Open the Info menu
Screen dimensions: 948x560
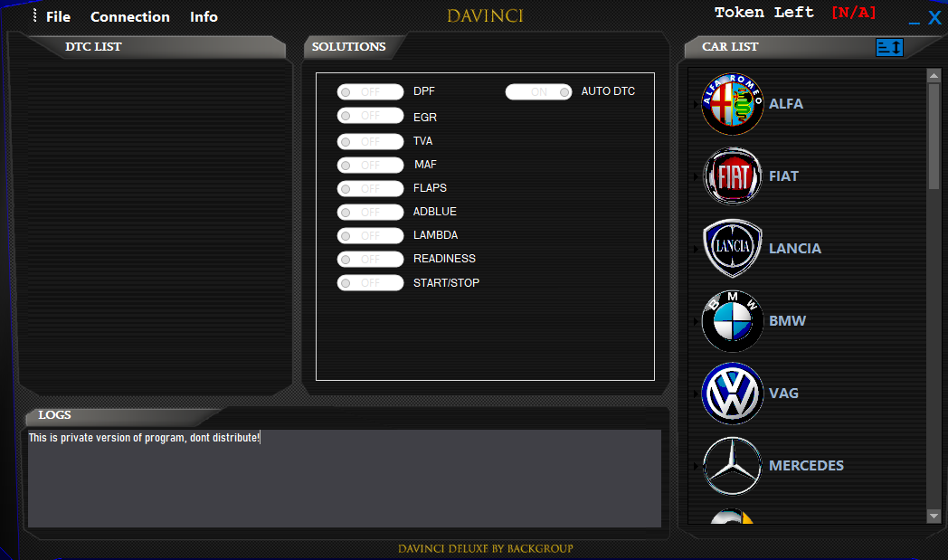pos(204,17)
